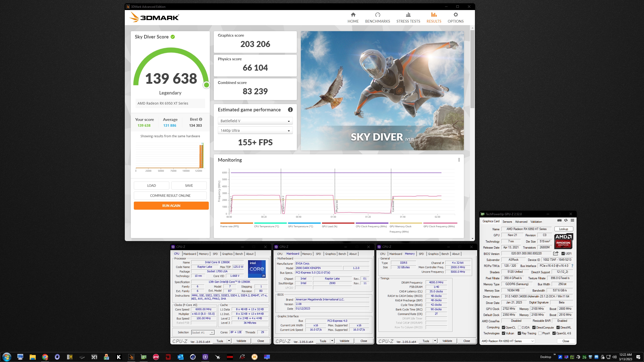Open the 3DMark taskbar icon
The image size is (644, 362).
coord(131,357)
